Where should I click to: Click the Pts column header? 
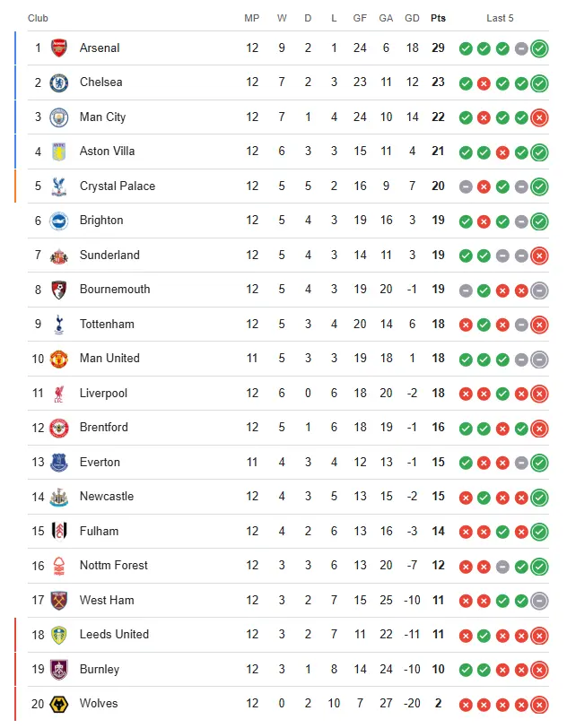438,18
